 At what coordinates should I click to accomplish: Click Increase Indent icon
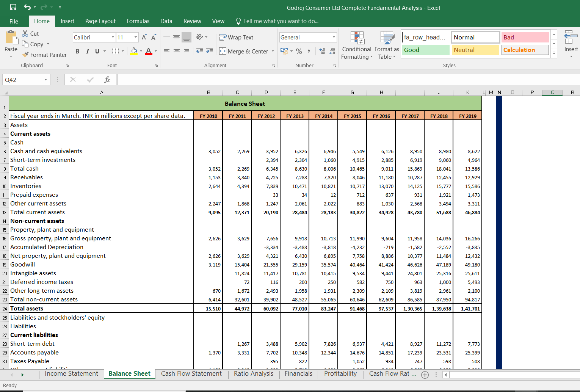210,51
